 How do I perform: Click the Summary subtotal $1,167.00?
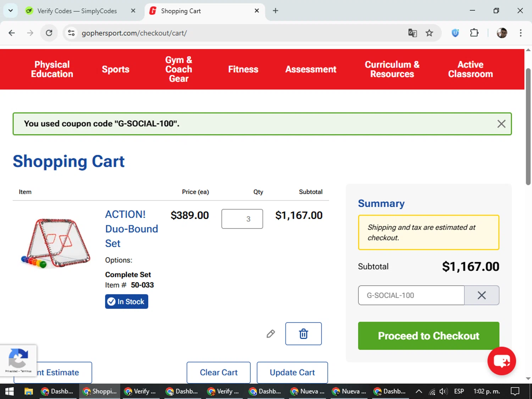click(470, 266)
